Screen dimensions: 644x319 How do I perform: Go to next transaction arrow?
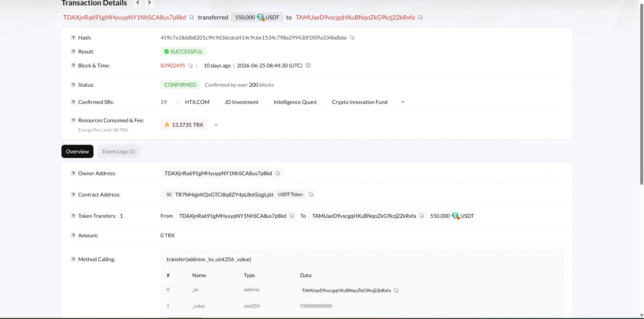pos(149,3)
